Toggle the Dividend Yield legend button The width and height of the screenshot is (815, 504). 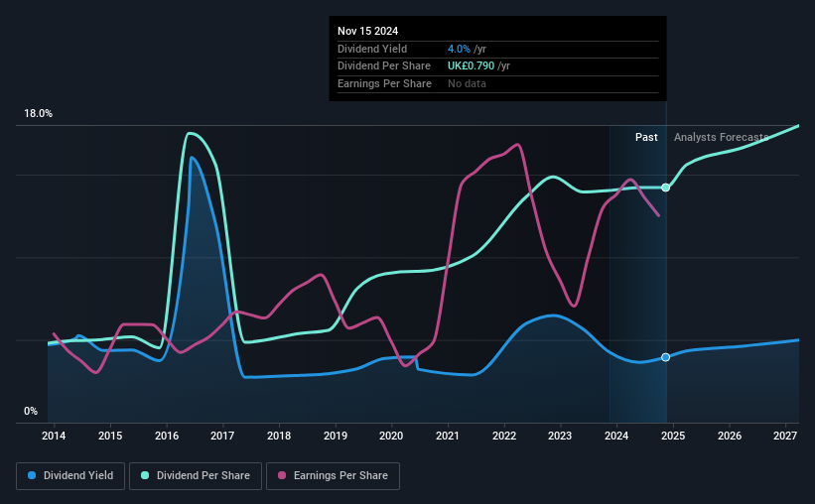pyautogui.click(x=70, y=476)
